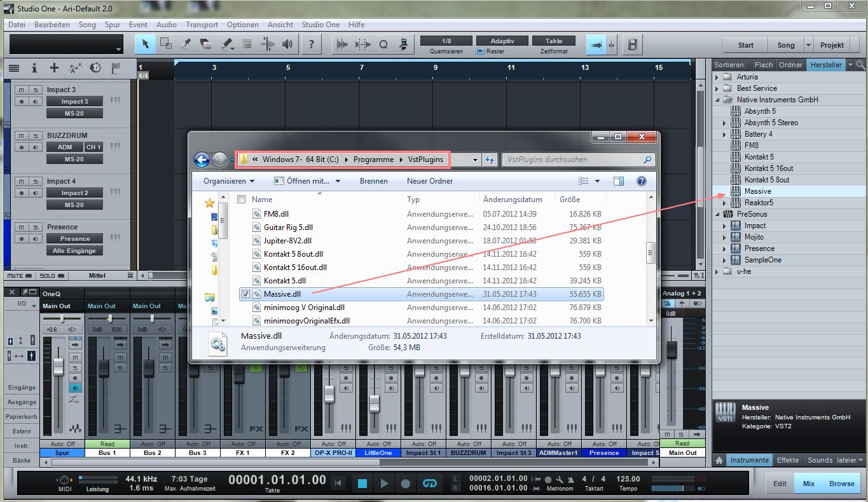Open the track list lines icon
The image size is (868, 502).
tap(14, 68)
